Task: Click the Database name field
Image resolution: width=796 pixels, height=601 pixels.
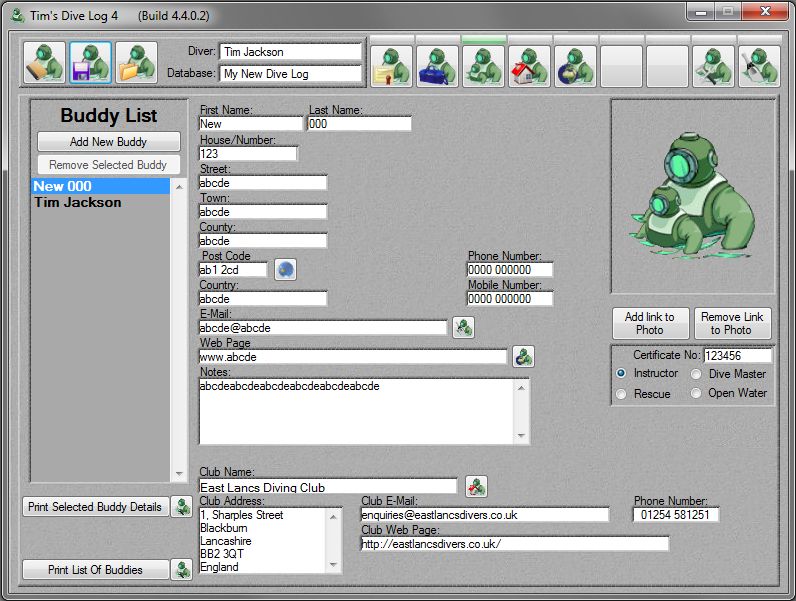Action: pyautogui.click(x=291, y=74)
